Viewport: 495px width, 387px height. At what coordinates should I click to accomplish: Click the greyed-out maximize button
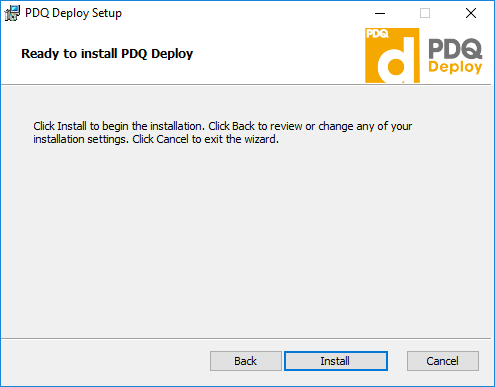[x=425, y=13]
